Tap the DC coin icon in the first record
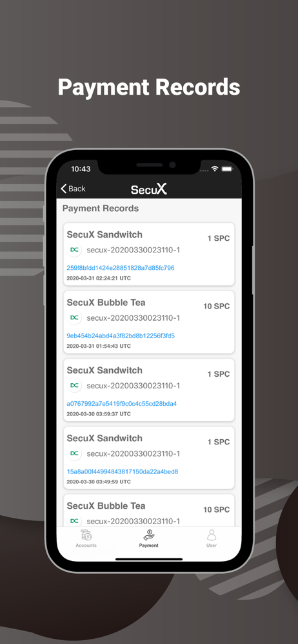298x644 pixels. coord(75,250)
